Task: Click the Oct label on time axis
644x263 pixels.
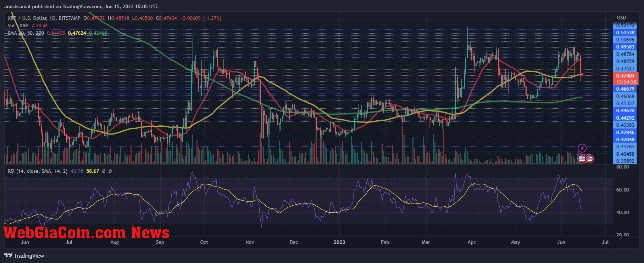Action: coord(204,242)
